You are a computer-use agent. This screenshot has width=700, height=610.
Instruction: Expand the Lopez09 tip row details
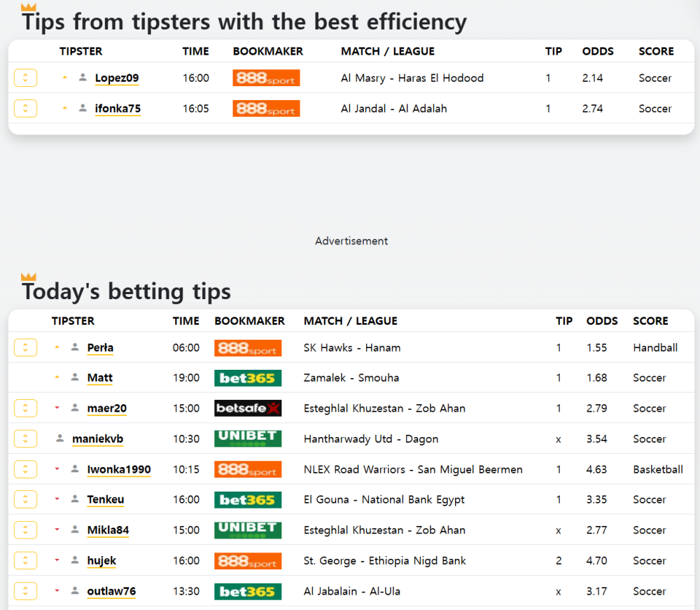25,78
